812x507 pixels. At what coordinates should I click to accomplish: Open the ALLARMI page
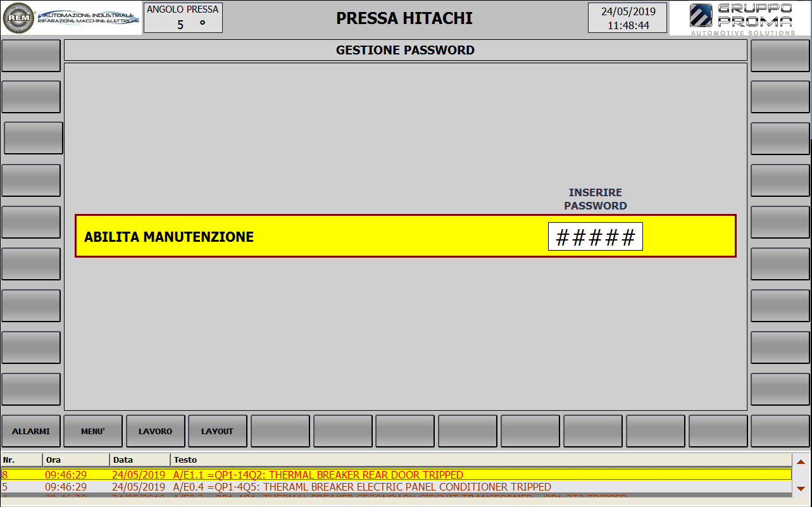[x=31, y=431]
